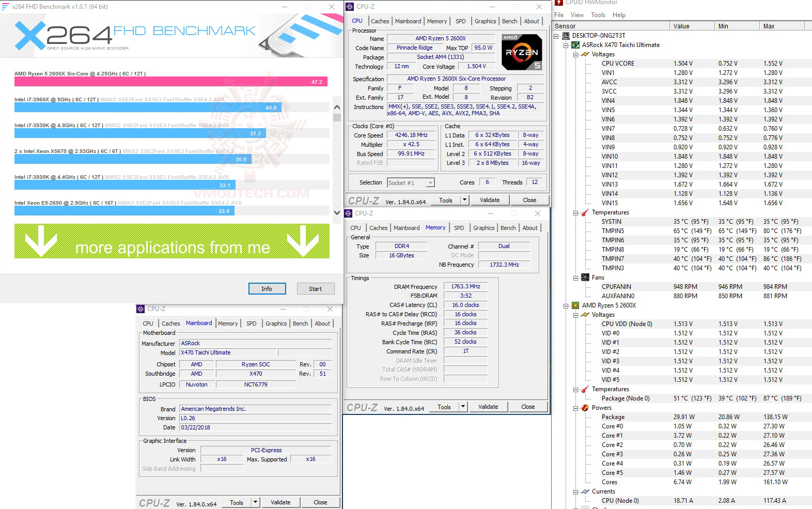The image size is (812, 509).
Task: Collapse the motherboard Temperatures group
Action: tap(575, 213)
